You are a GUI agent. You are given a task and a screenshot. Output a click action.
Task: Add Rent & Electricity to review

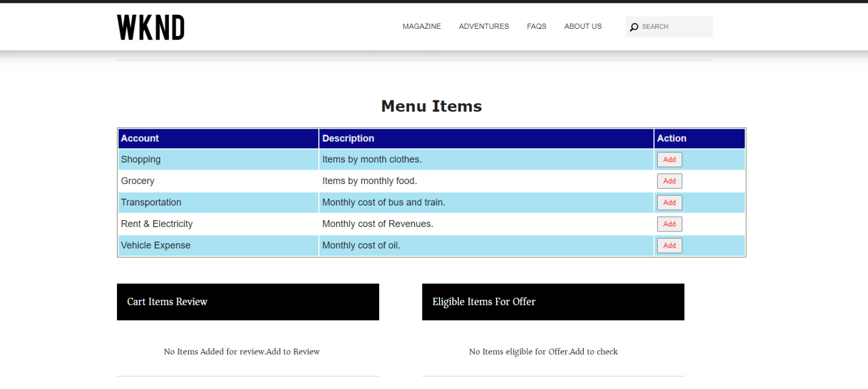(x=669, y=224)
